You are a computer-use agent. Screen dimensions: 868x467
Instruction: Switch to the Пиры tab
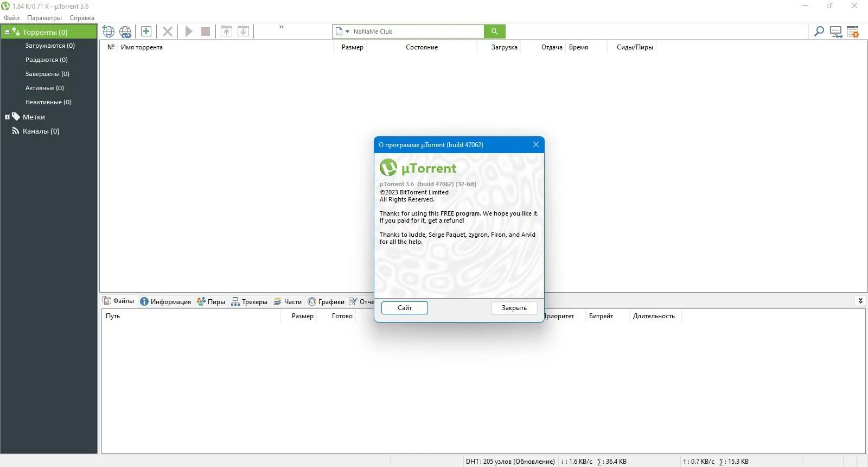coord(211,301)
